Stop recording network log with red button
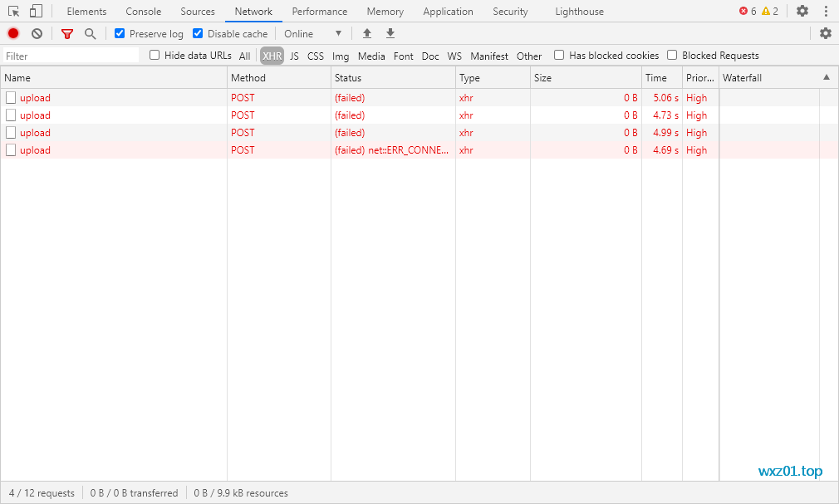The width and height of the screenshot is (839, 504). pyautogui.click(x=13, y=34)
